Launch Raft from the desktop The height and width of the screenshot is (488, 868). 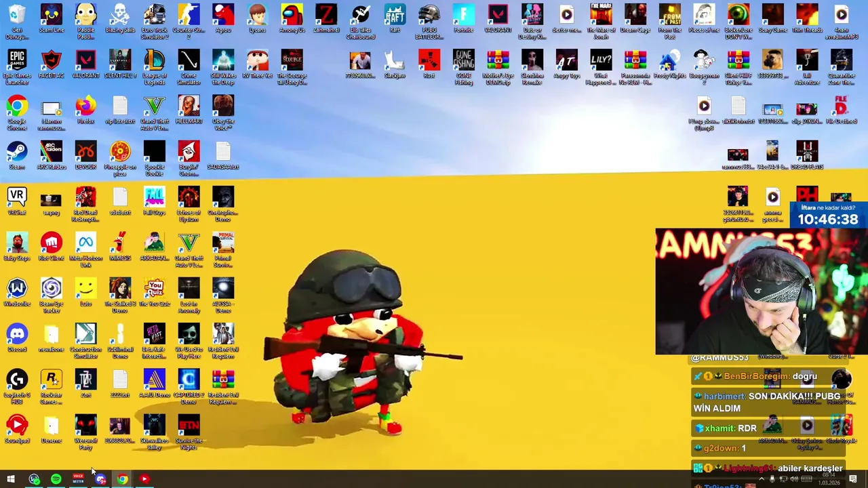point(395,18)
